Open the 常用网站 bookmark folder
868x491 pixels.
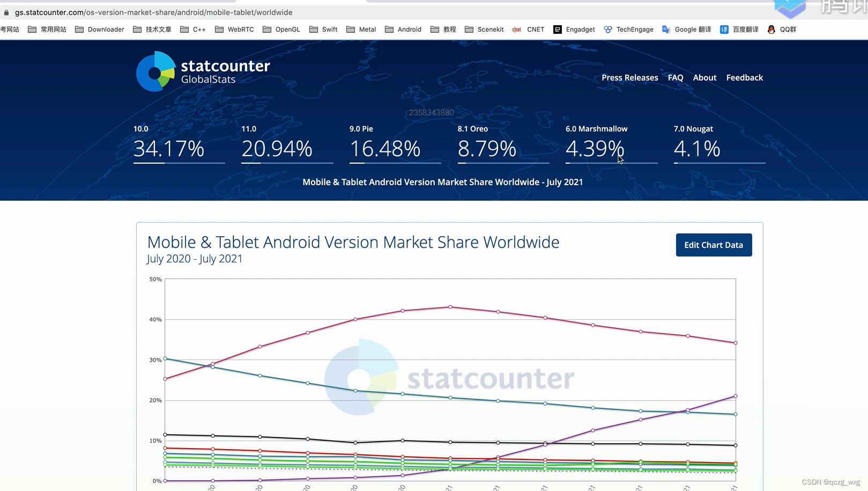click(x=47, y=30)
